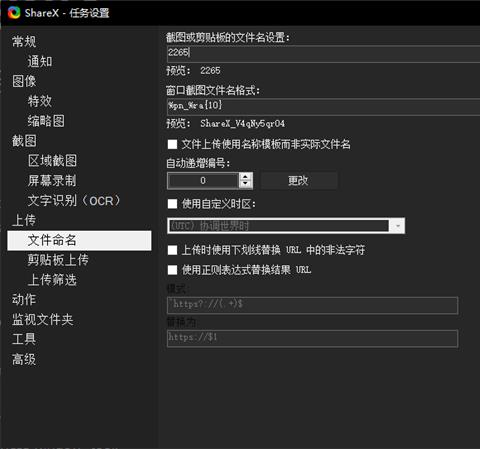Enable 上传时使用下划线替换 URL 中的非法字符
This screenshot has height=449, width=480.
pyautogui.click(x=172, y=250)
